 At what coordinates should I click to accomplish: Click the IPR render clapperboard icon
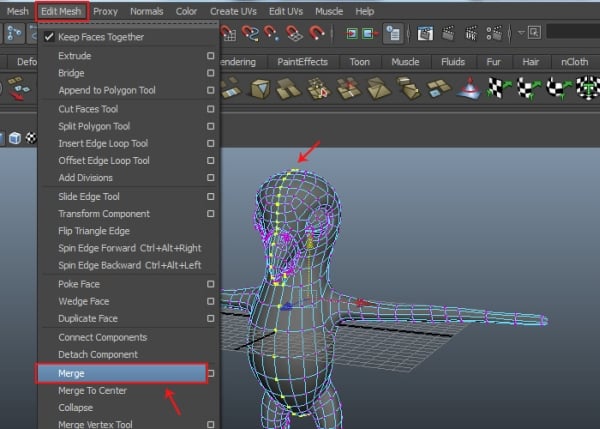[471, 34]
